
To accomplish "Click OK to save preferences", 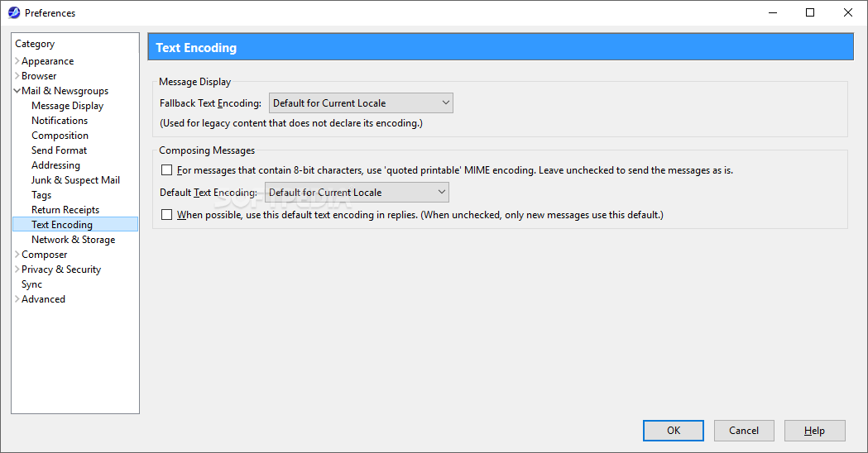I will (x=674, y=431).
